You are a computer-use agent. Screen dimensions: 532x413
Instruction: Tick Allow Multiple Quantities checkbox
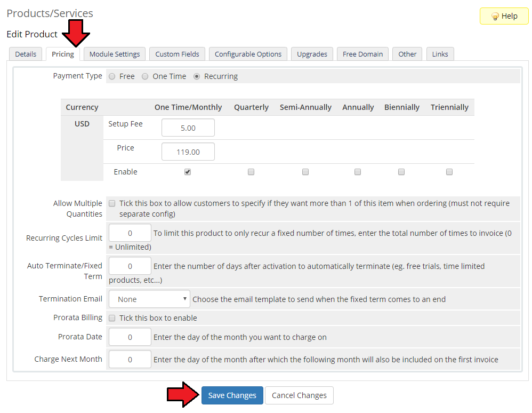[x=112, y=203]
